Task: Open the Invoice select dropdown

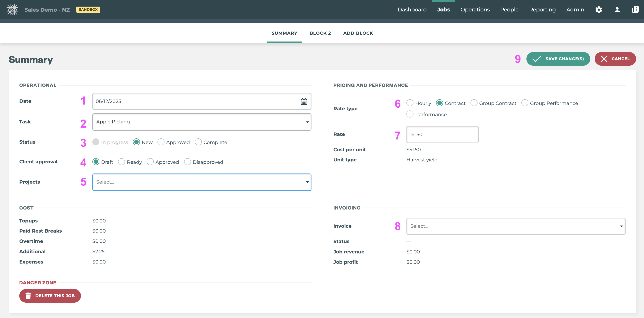Action: point(515,226)
